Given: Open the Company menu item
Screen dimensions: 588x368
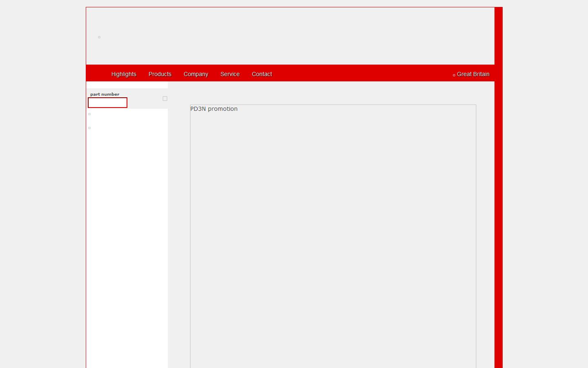Looking at the screenshot, I should pos(196,74).
